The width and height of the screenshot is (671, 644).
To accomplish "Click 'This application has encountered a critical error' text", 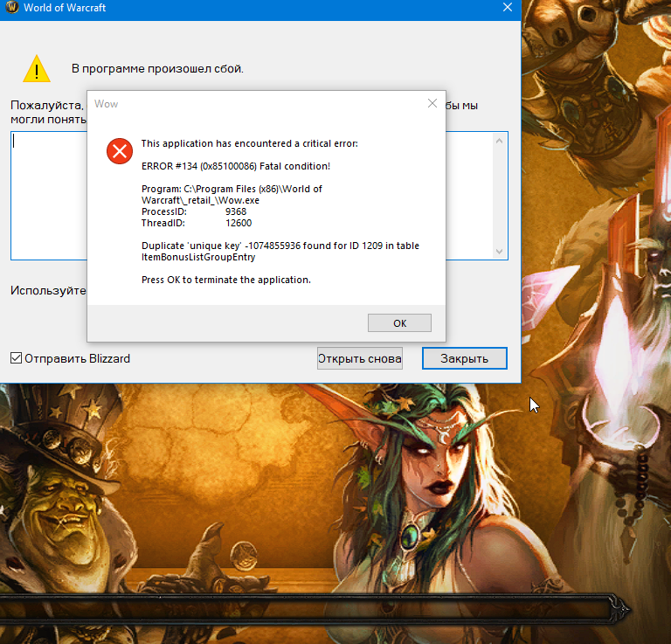I will pyautogui.click(x=250, y=143).
